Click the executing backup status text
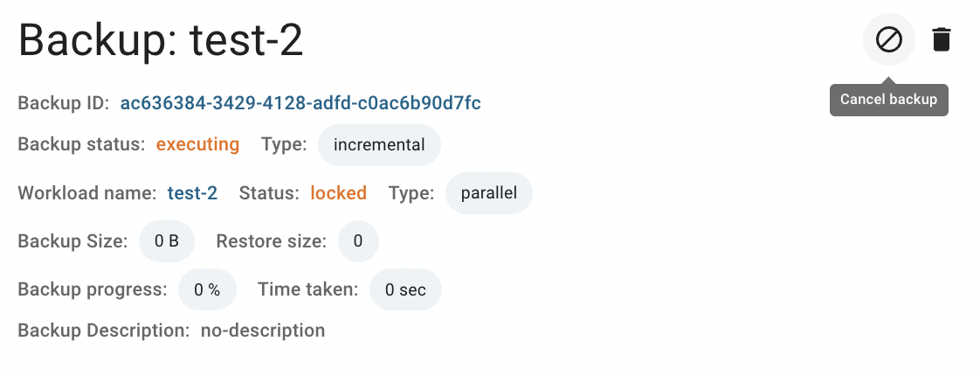This screenshot has height=376, width=980. (x=197, y=144)
